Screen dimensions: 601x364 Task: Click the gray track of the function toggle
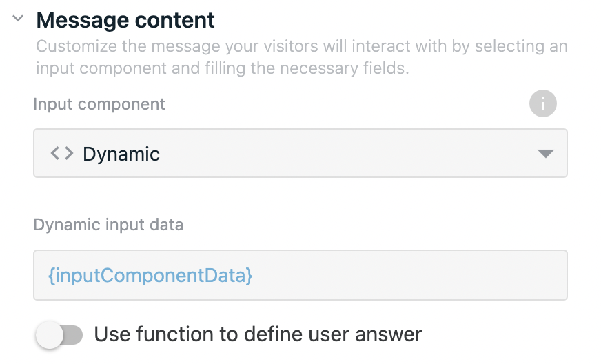pos(74,335)
